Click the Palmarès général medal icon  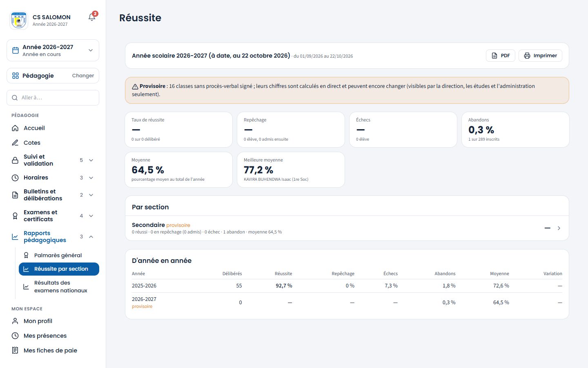pos(26,255)
